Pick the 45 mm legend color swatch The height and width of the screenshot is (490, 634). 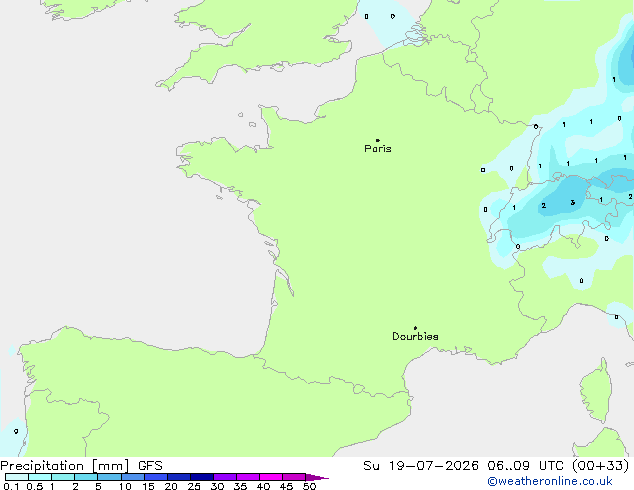point(294,477)
